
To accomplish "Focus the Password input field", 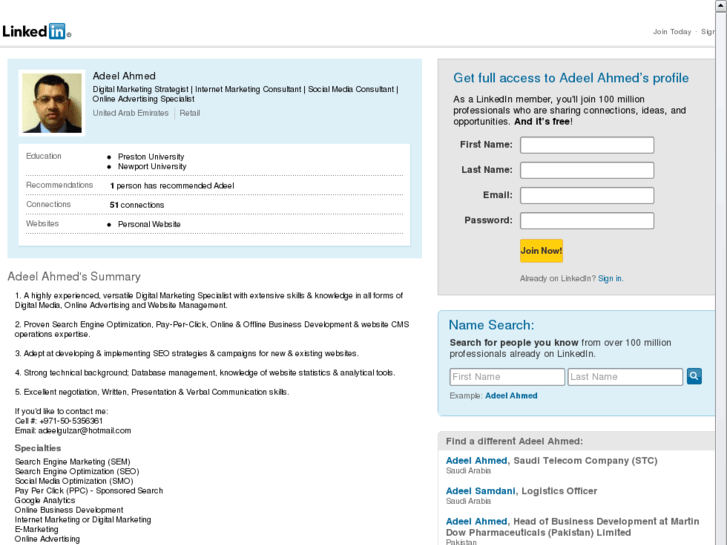I will coord(587,221).
